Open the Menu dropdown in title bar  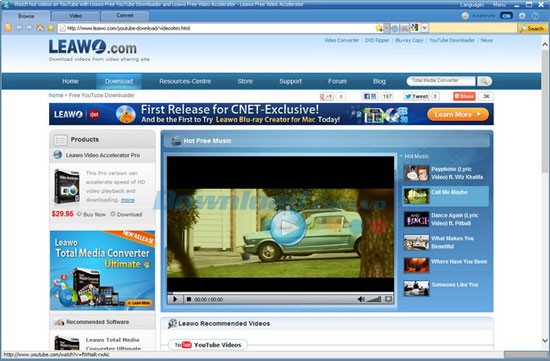pyautogui.click(x=499, y=5)
